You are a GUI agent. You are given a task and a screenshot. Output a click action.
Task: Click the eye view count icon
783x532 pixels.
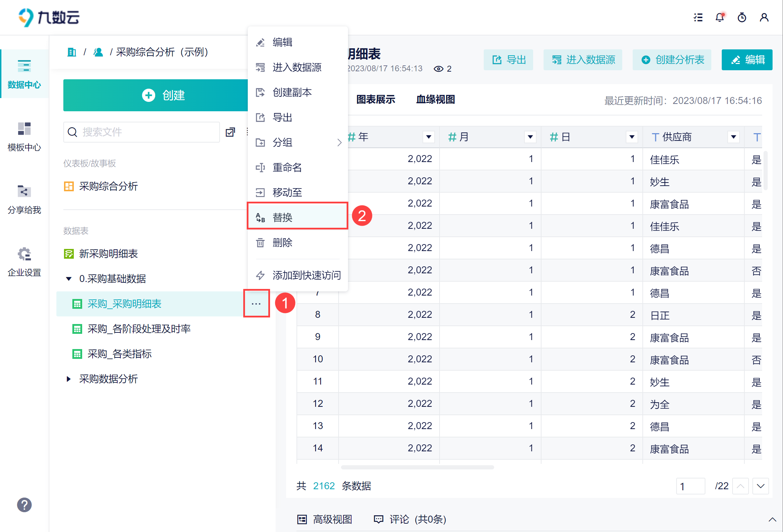tap(438, 69)
